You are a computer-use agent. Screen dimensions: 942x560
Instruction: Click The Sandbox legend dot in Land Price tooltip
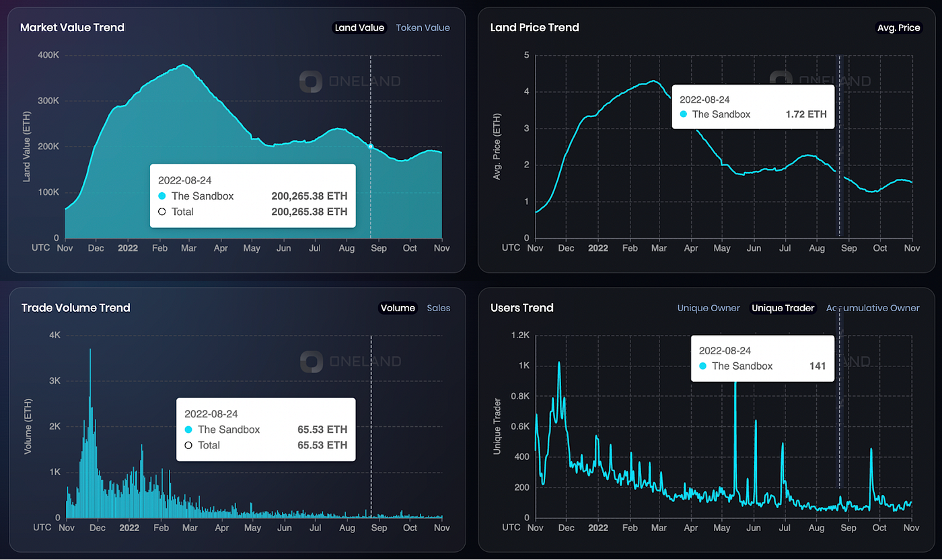(684, 114)
